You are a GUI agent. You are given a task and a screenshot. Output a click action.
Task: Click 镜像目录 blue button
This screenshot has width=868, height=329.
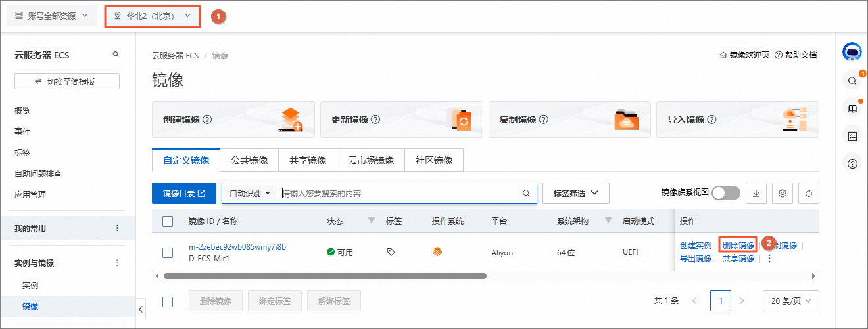[x=184, y=193]
